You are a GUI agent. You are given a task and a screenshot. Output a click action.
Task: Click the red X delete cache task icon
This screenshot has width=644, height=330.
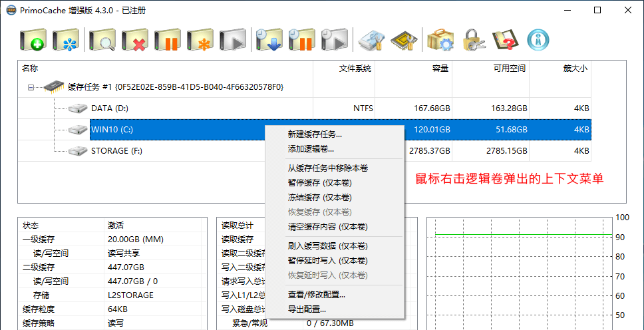tap(135, 40)
